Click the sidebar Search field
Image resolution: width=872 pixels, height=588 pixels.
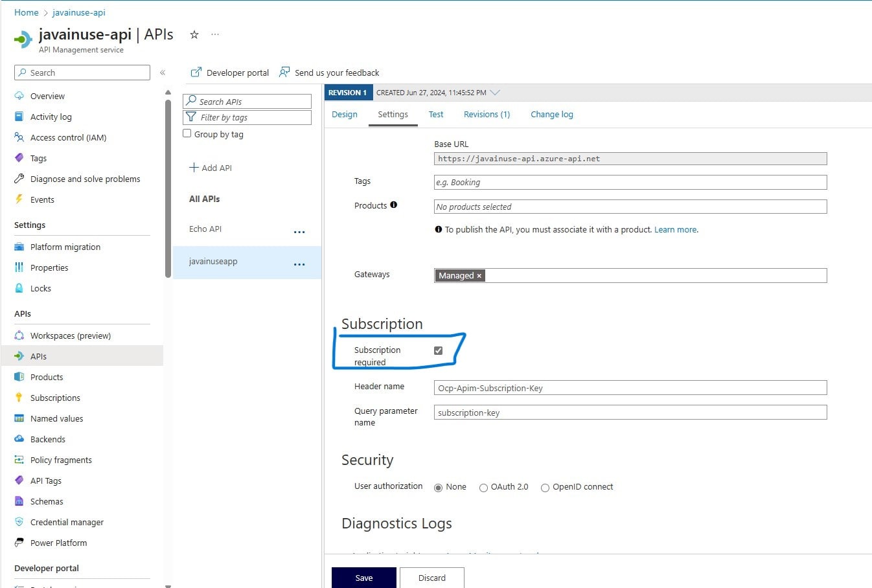[82, 73]
